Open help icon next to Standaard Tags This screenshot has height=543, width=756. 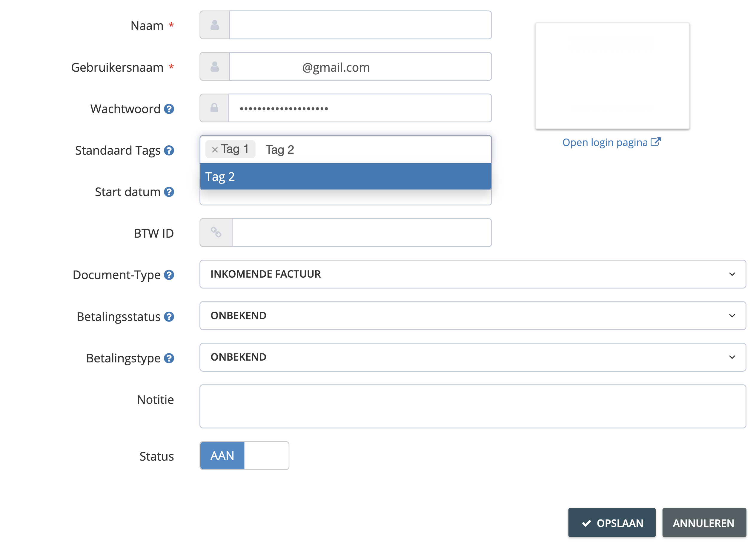pos(169,151)
